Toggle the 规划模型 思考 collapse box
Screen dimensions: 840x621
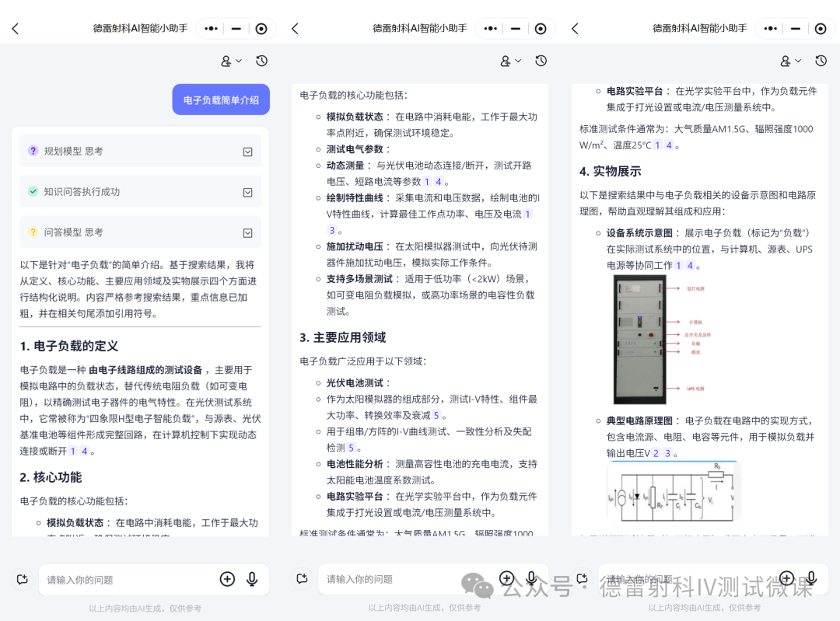coord(247,152)
